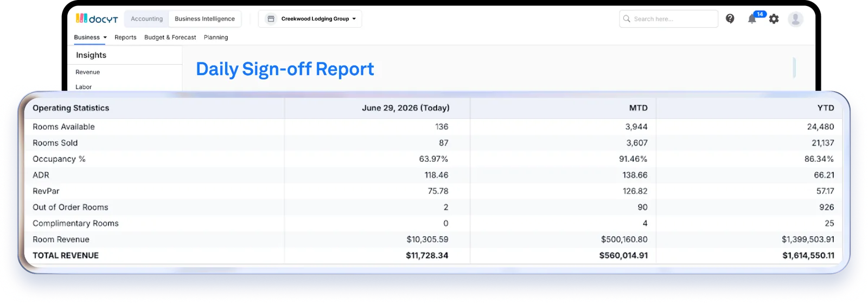Select the Room Revenue row label
Screen dimensions: 868x303
point(61,239)
